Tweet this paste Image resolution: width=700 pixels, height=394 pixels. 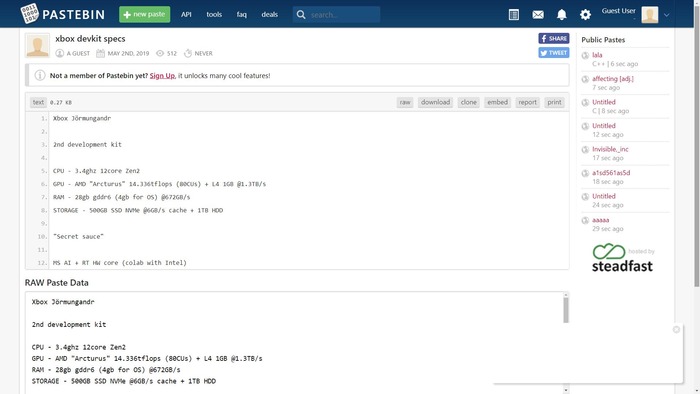[554, 53]
